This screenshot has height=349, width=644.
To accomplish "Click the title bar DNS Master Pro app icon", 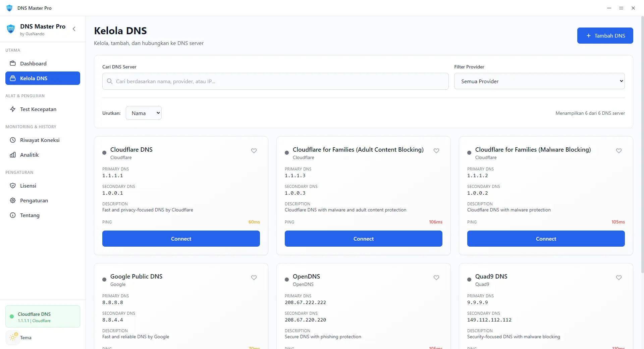I will [x=9, y=8].
